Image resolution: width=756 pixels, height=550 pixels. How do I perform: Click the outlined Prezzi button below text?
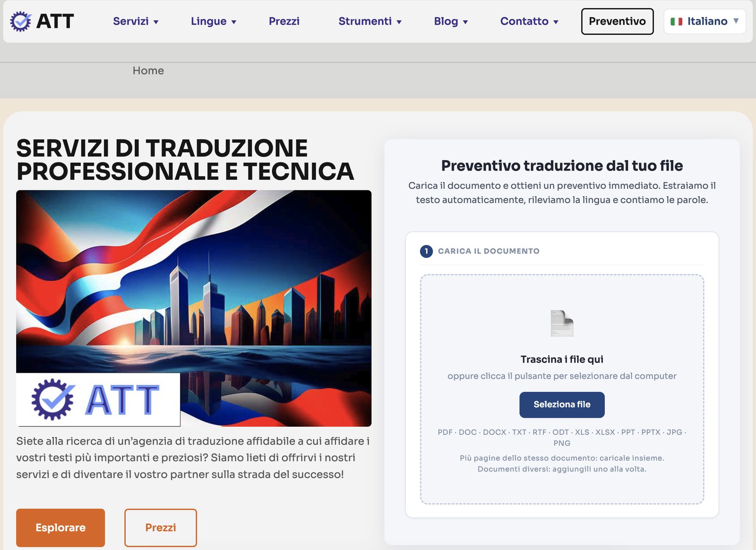point(161,527)
